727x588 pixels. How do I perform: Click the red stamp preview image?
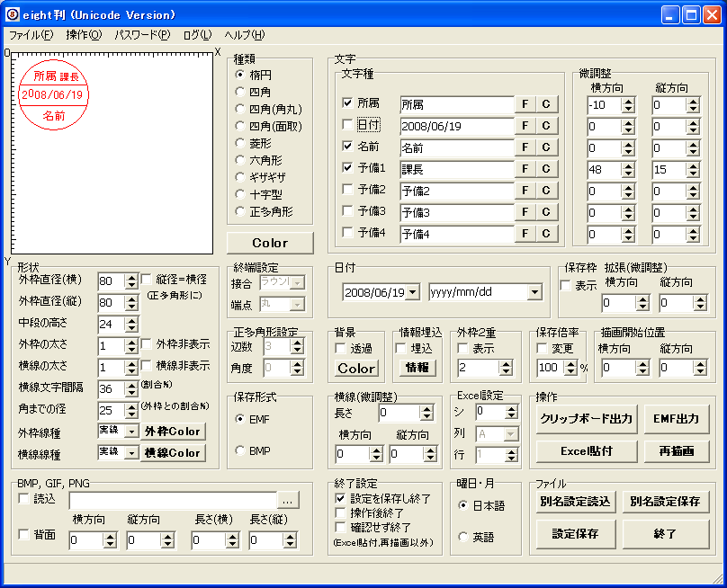pos(53,94)
